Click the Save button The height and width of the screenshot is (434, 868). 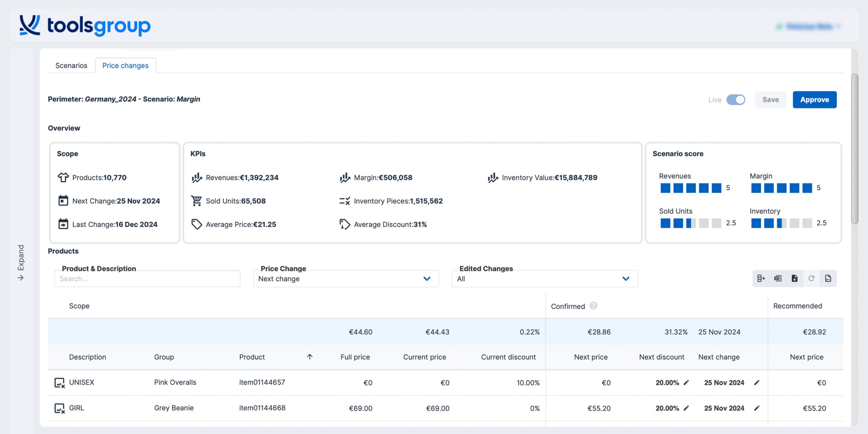770,100
